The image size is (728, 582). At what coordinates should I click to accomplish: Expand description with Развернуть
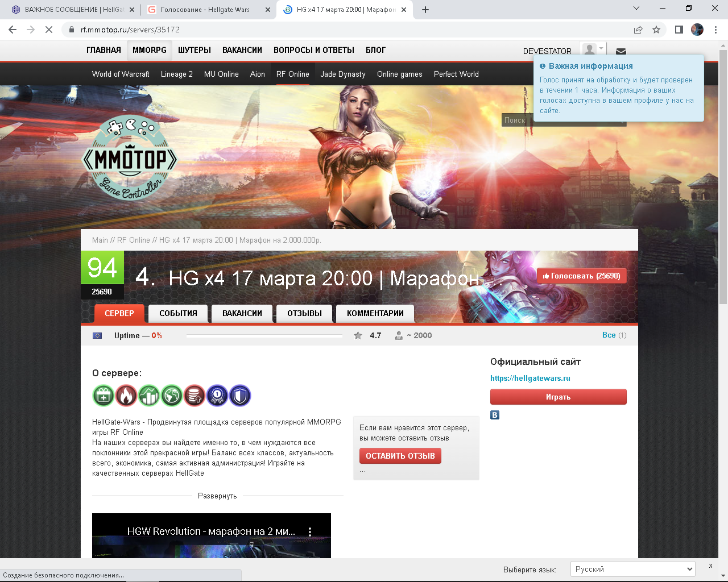217,496
